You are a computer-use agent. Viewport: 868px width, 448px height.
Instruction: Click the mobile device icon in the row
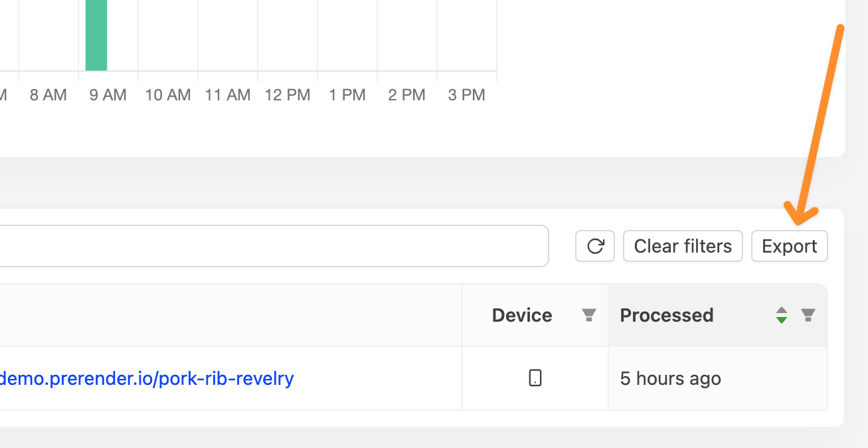[535, 378]
